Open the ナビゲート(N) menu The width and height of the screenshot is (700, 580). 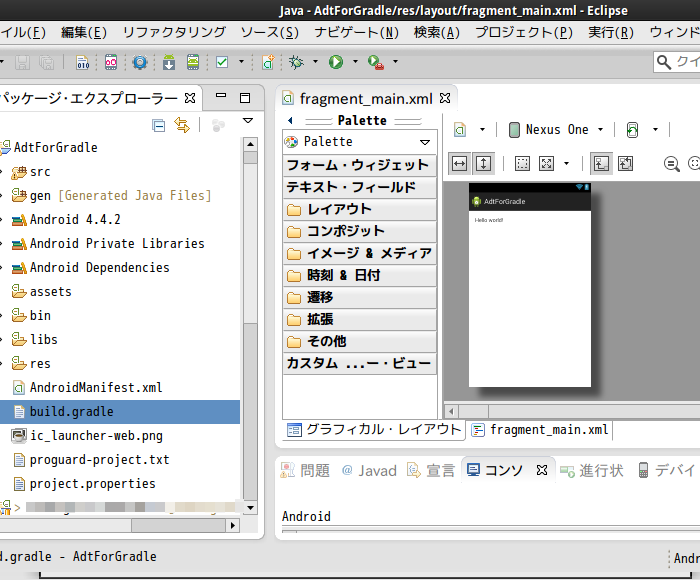tap(356, 33)
